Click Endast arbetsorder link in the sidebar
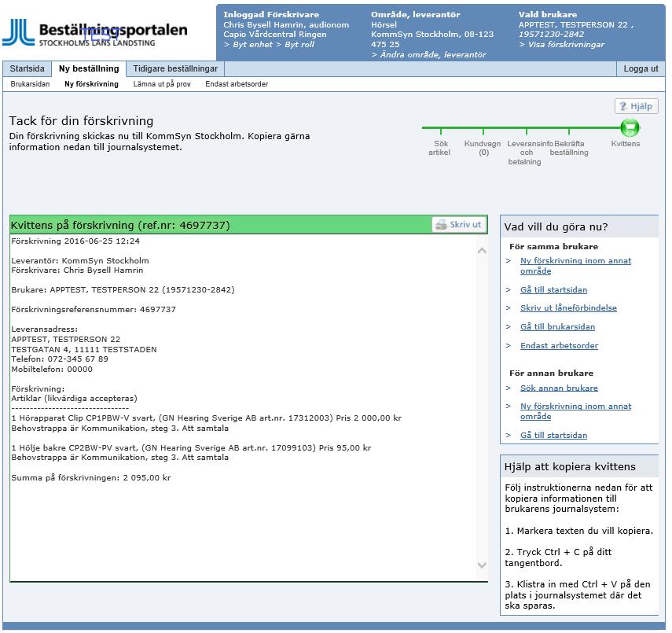This screenshot has height=633, width=672. coord(559,345)
